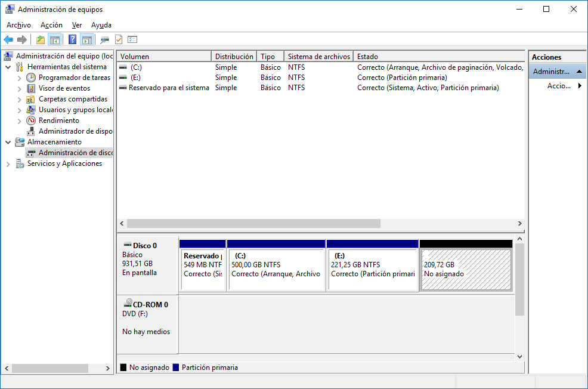Select the 209,72 GB No asignado space
The height and width of the screenshot is (389, 588).
point(466,265)
